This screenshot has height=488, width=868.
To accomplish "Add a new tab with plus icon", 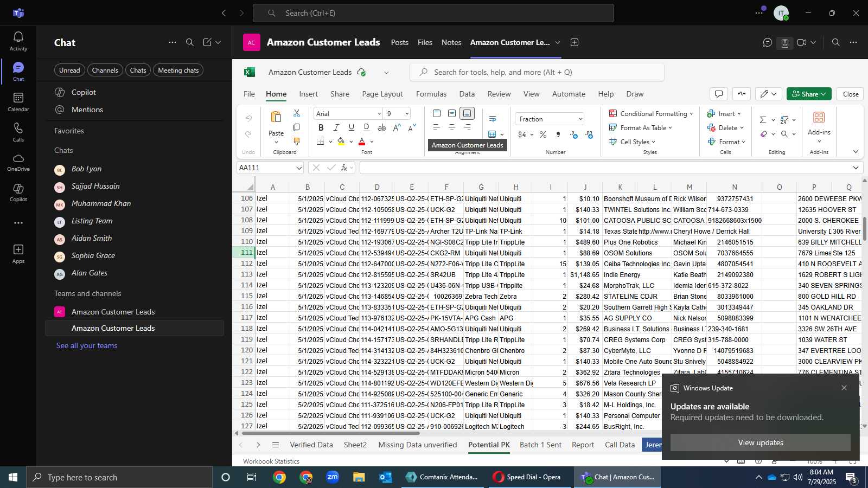I will (575, 42).
